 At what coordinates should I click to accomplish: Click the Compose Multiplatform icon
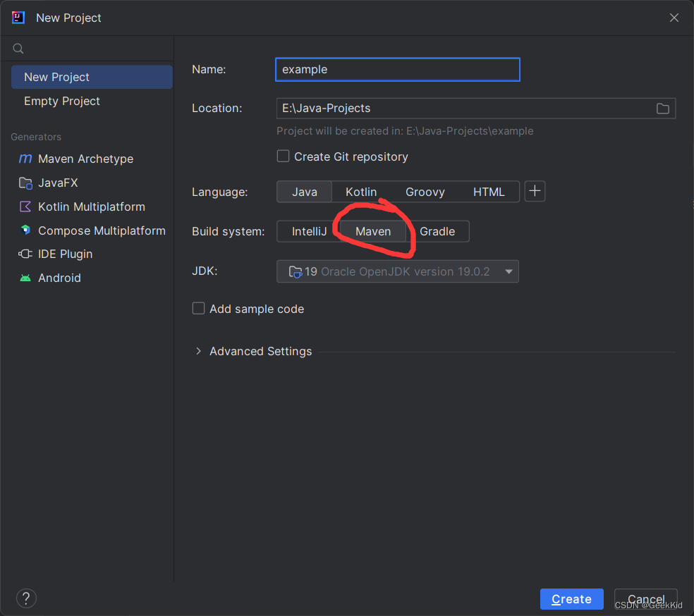coord(25,230)
